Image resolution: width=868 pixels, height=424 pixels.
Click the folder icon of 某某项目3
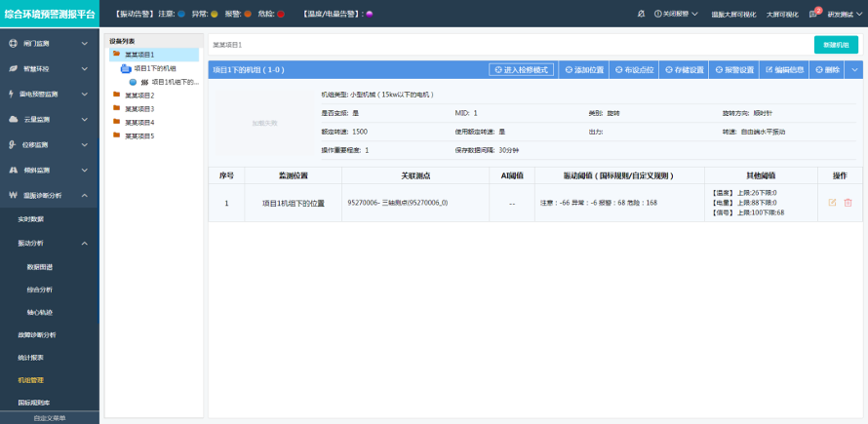click(x=116, y=108)
